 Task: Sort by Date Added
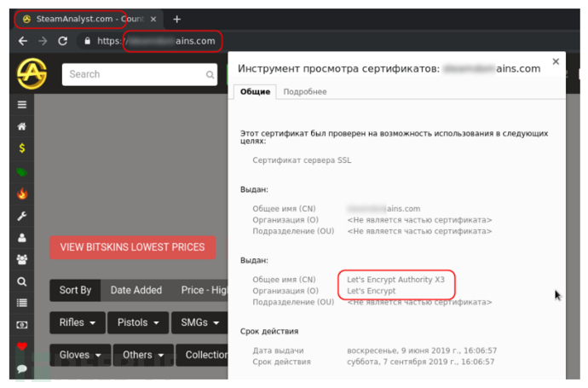coord(136,290)
